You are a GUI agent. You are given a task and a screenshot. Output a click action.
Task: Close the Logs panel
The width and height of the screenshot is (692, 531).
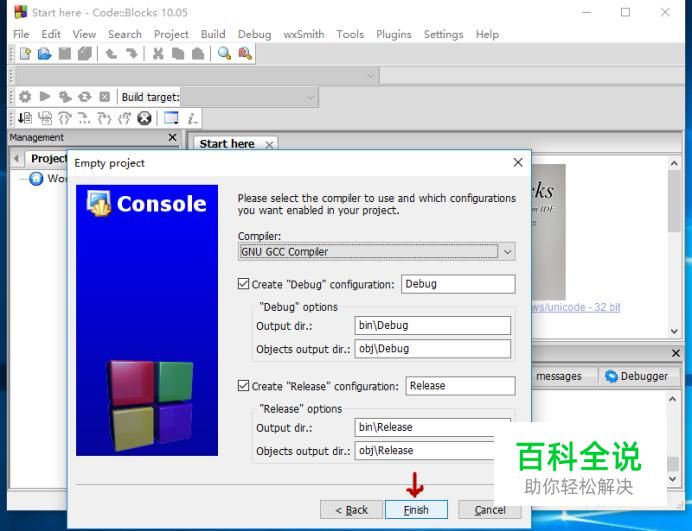pyautogui.click(x=676, y=353)
